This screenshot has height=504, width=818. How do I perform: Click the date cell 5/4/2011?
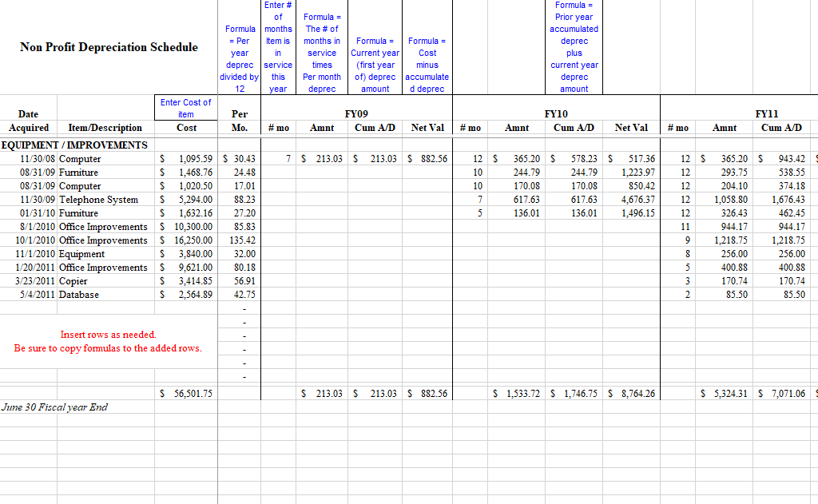click(x=38, y=294)
